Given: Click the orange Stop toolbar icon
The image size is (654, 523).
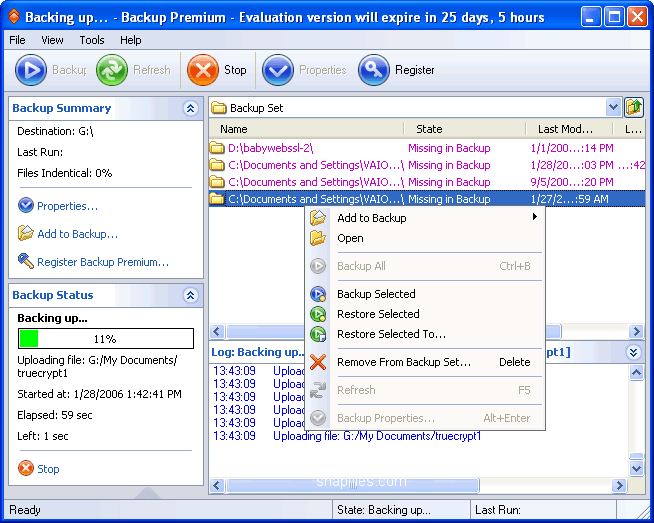Looking at the screenshot, I should click(x=203, y=70).
